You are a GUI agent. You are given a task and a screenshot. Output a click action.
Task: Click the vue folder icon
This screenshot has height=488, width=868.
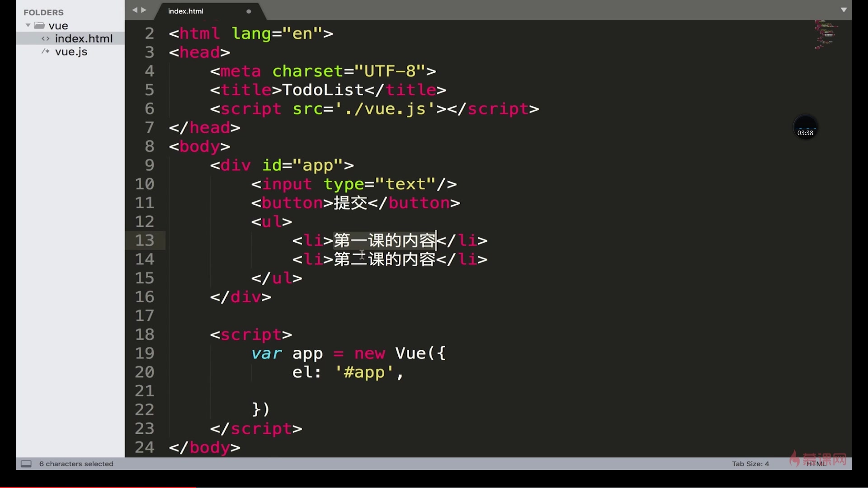40,26
